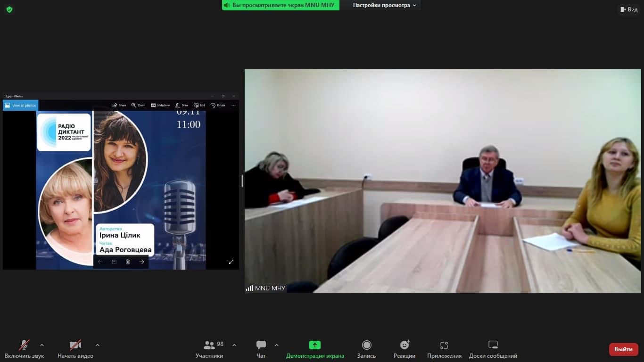Open the Реакции reactions menu

tap(405, 349)
